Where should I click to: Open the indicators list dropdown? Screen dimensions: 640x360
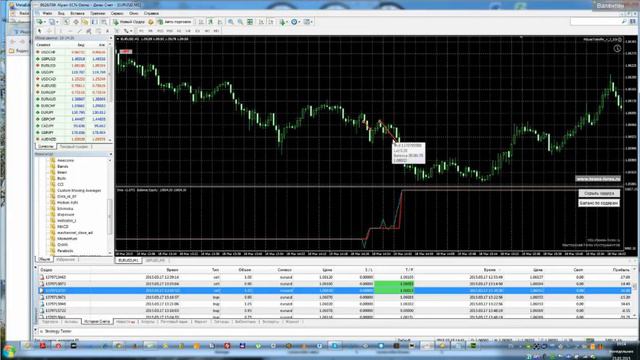click(x=284, y=22)
